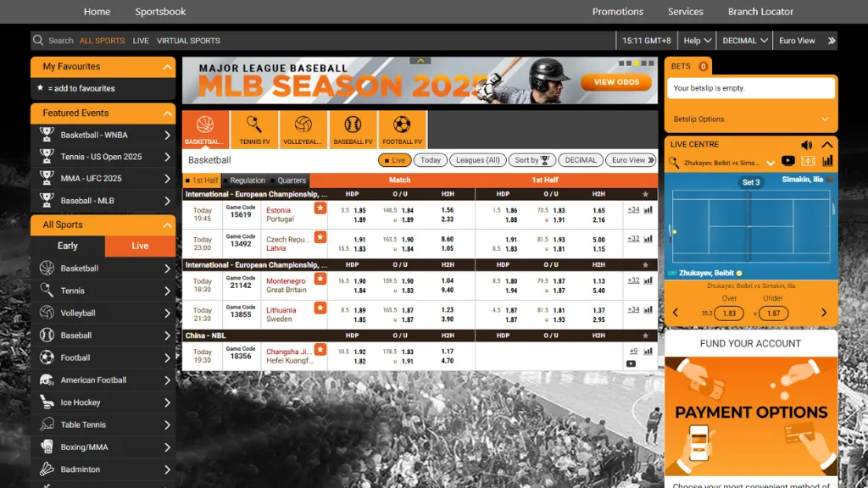Open Live Centre match selector dropdown
This screenshot has width=868, height=488.
(x=770, y=164)
